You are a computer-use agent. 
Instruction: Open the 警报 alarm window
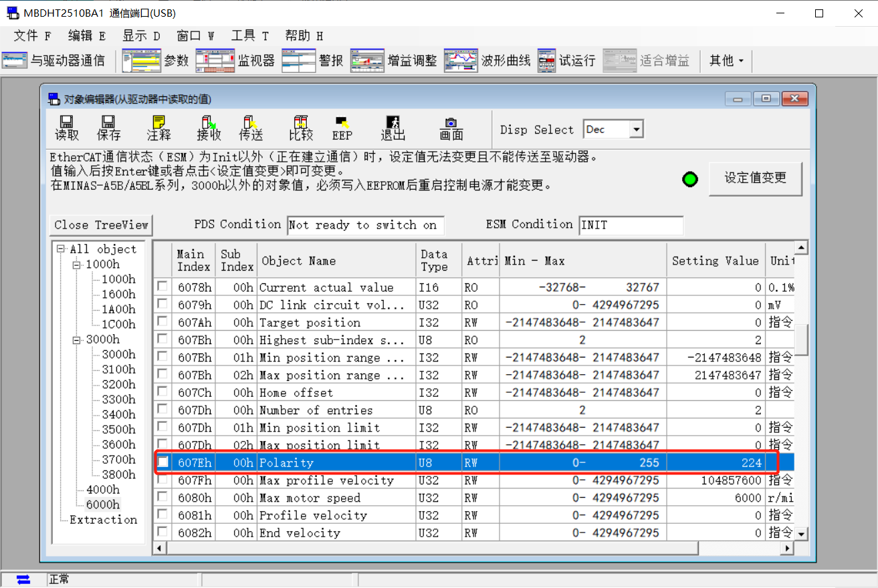tap(312, 61)
